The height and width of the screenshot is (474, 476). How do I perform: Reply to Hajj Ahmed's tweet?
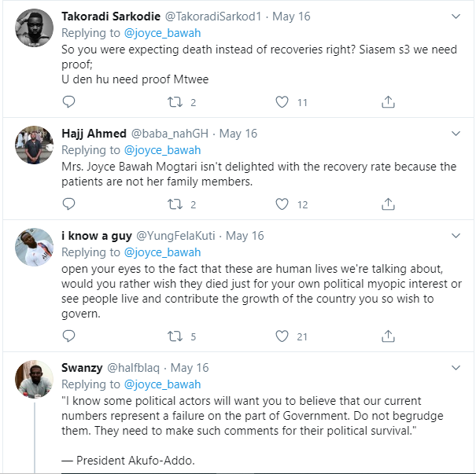point(68,204)
